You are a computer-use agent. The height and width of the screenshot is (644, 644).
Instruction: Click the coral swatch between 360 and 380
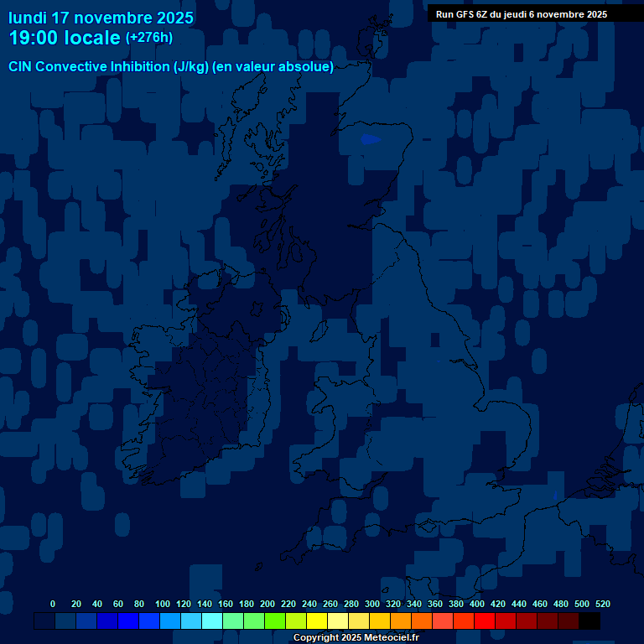pyautogui.click(x=443, y=621)
